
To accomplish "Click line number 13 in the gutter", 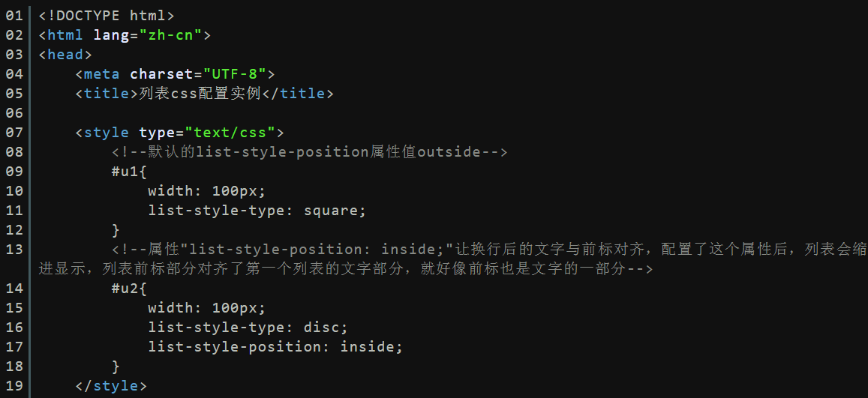I will click(x=14, y=250).
